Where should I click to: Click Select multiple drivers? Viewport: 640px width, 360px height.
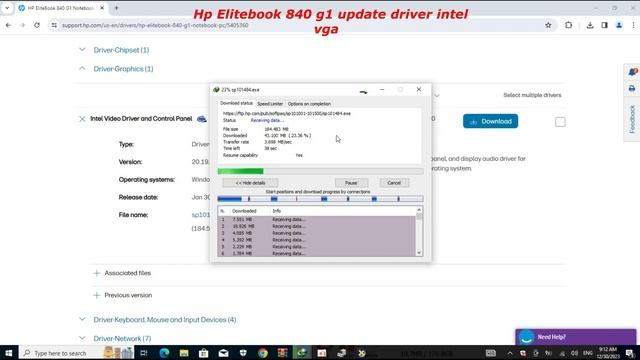pyautogui.click(x=532, y=95)
